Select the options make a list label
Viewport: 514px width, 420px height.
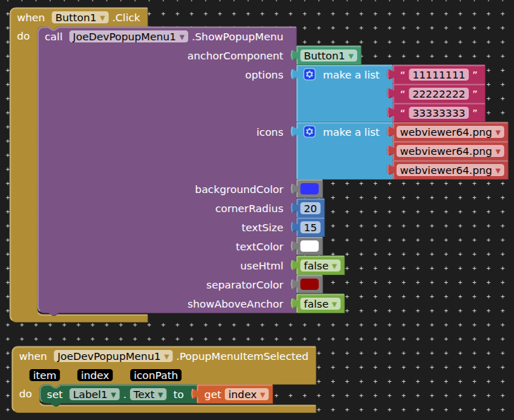point(351,75)
